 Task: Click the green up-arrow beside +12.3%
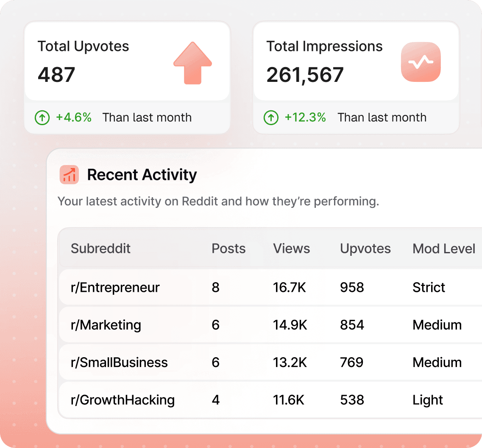pyautogui.click(x=271, y=118)
